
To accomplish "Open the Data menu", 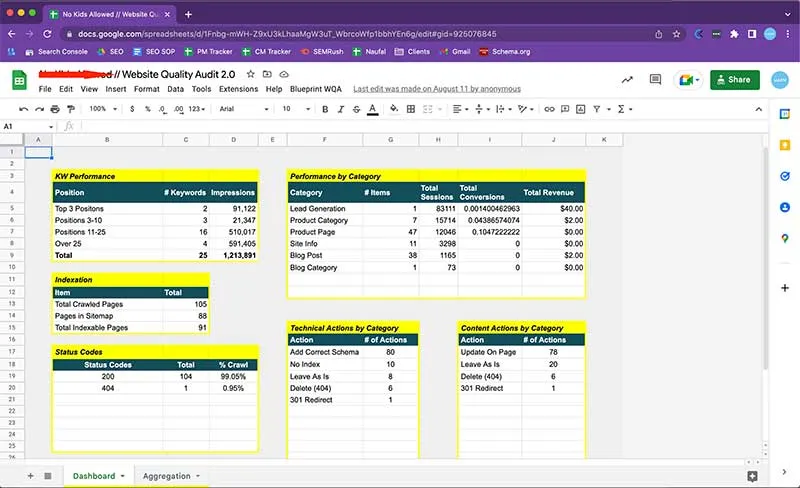I will click(x=176, y=89).
